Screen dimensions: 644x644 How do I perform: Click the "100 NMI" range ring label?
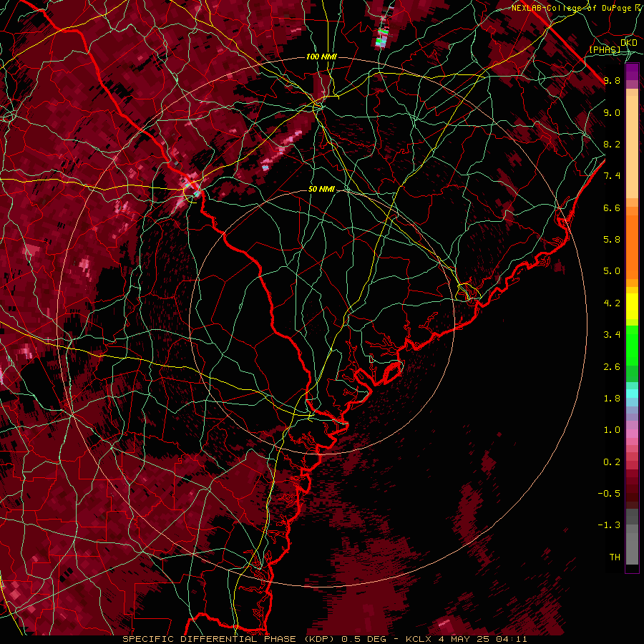[321, 57]
